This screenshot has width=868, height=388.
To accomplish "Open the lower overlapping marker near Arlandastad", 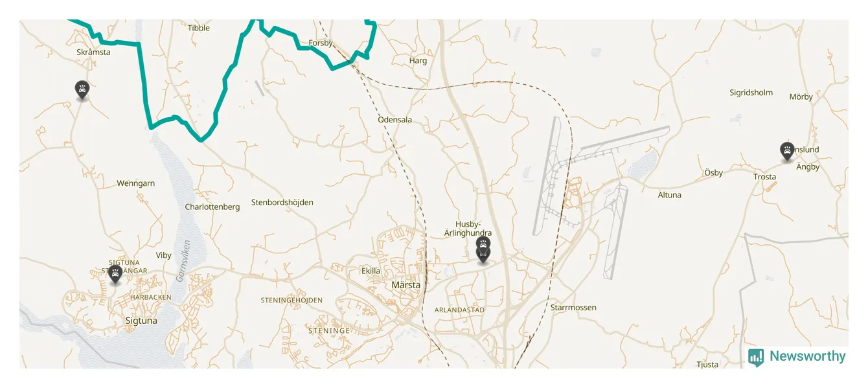I will pos(483,257).
